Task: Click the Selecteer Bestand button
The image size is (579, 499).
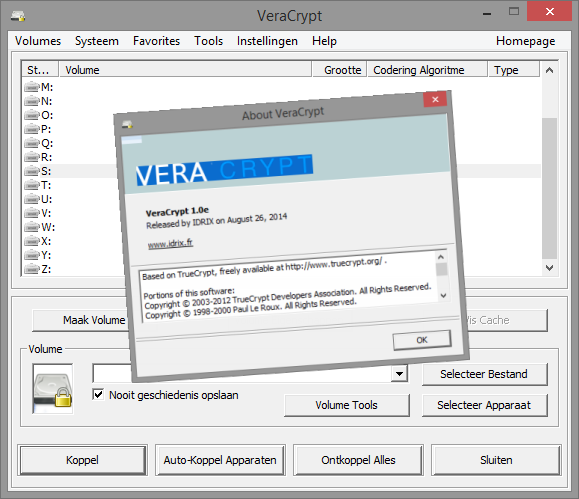Action: point(484,374)
